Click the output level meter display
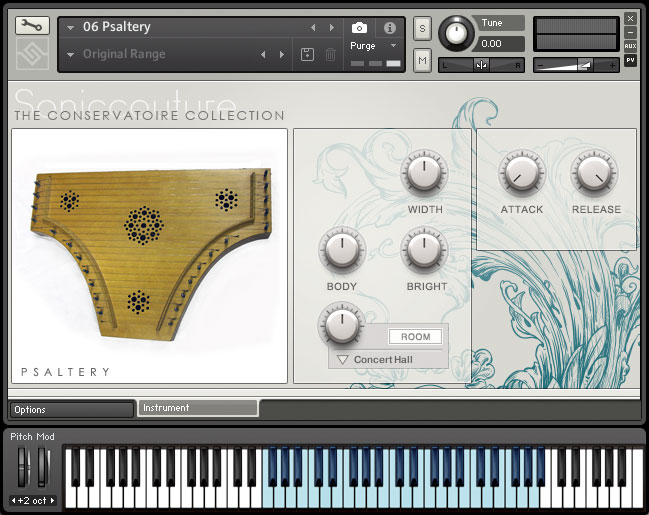Image resolution: width=649 pixels, height=515 pixels. tap(576, 34)
